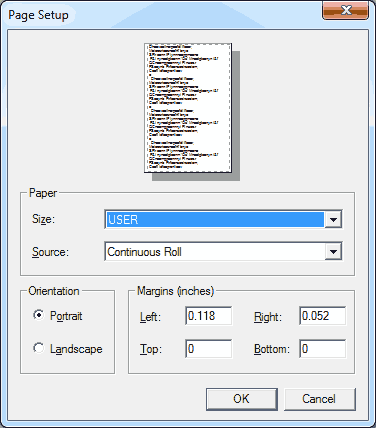Open the paper Size dropdown arrow

click(333, 219)
